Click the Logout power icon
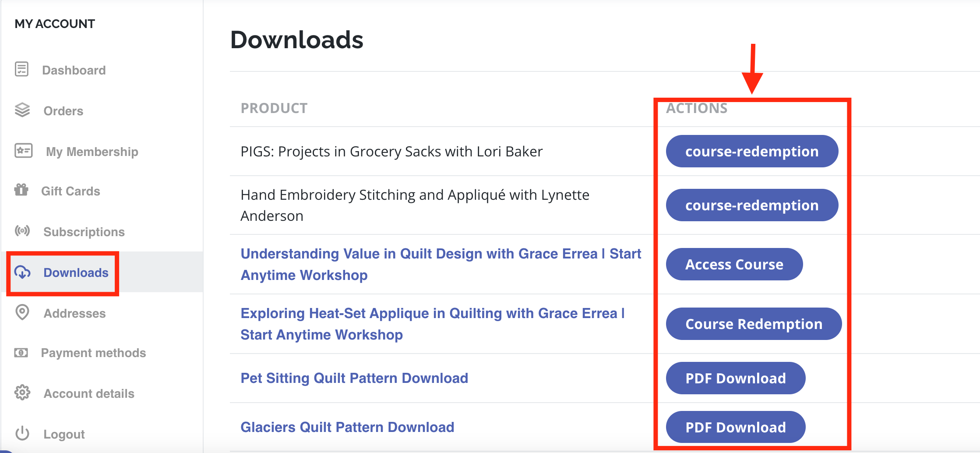Screen dimensions: 980x453 (22, 433)
